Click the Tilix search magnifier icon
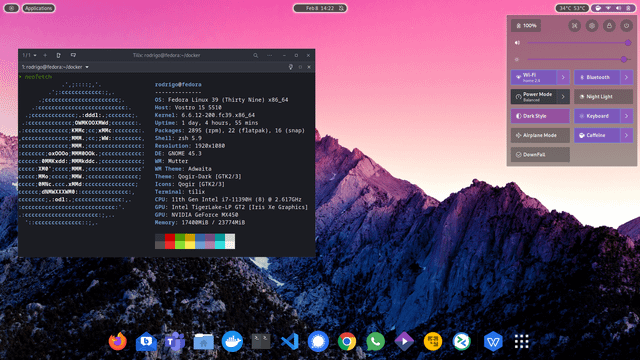The width and height of the screenshot is (640, 360). [256, 55]
